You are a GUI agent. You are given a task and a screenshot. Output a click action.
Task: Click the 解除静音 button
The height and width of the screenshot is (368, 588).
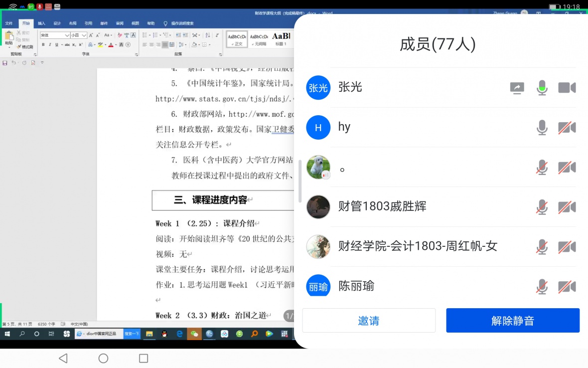click(x=512, y=321)
